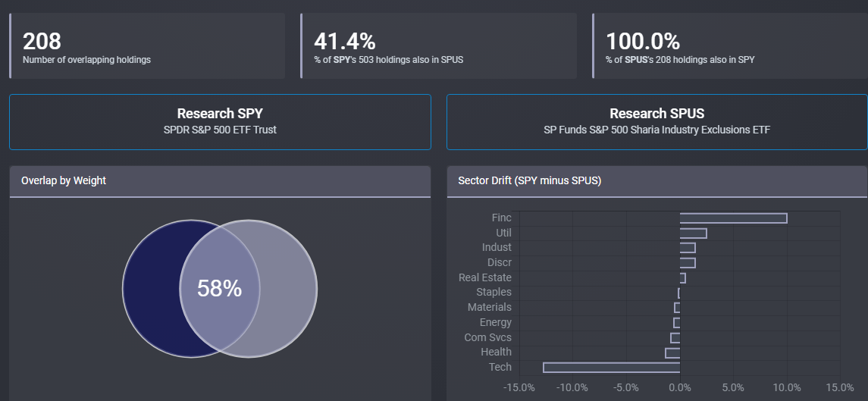Image resolution: width=868 pixels, height=401 pixels.
Task: Click 'Number of overlapping holdings' caption
Action: (x=86, y=60)
